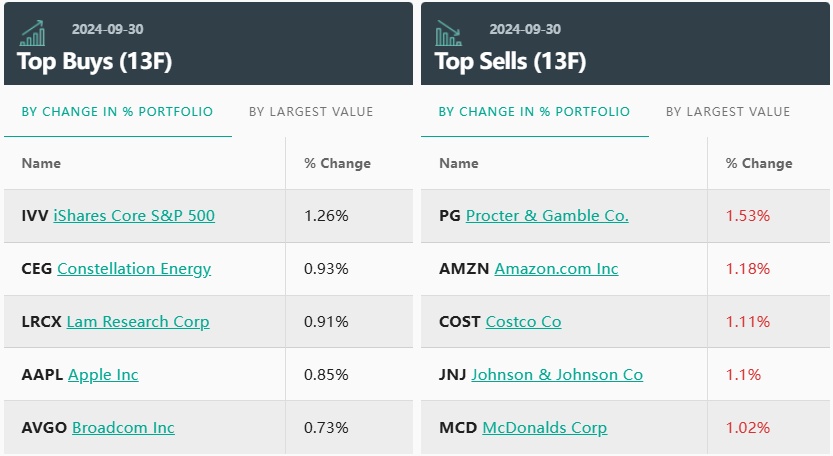
Task: Open the Constellation Energy link
Action: (134, 269)
